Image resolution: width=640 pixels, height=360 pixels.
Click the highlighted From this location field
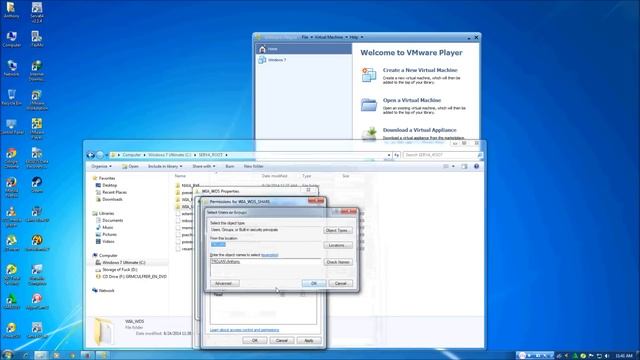266,244
